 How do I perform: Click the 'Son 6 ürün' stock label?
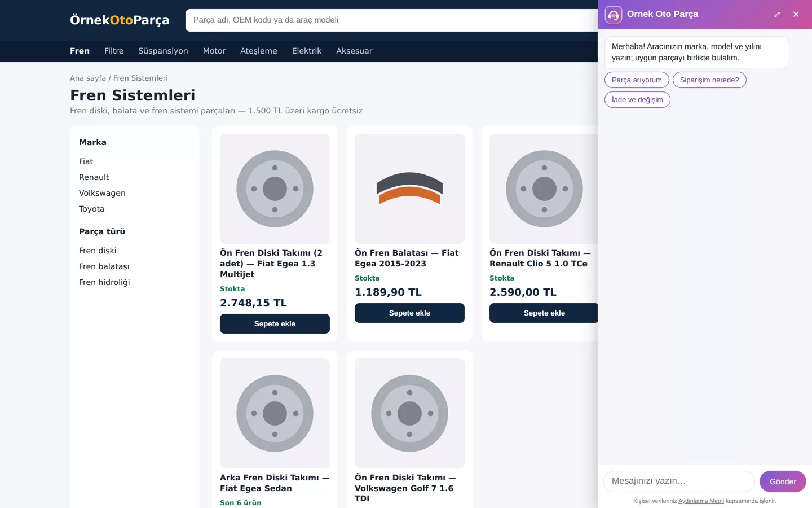pyautogui.click(x=241, y=503)
